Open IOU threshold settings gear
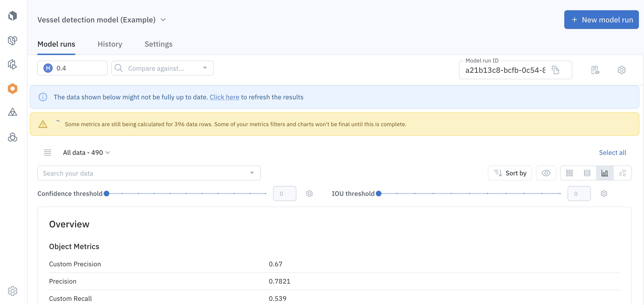 coord(604,193)
